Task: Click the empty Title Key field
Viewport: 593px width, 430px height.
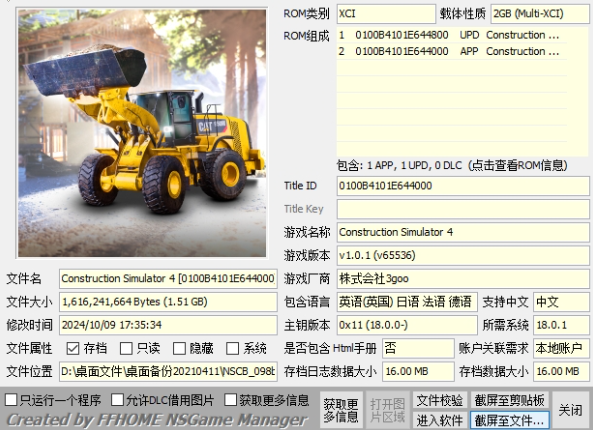Action: 463,209
